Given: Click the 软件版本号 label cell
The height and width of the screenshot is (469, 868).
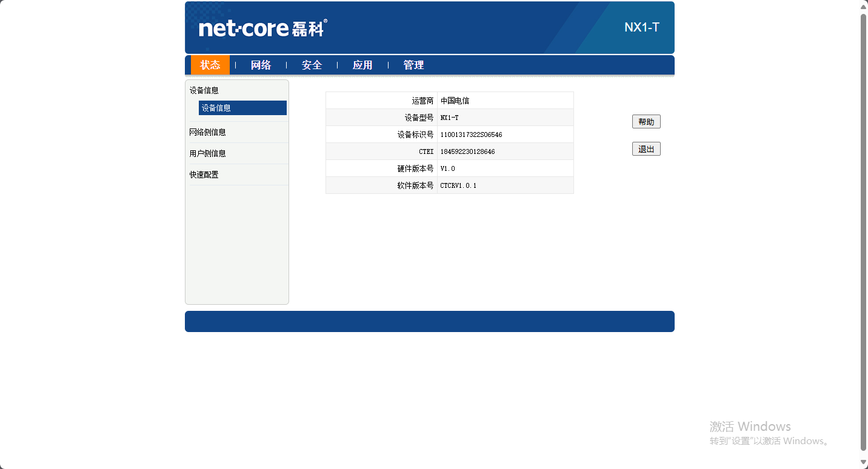Looking at the screenshot, I should pyautogui.click(x=381, y=185).
